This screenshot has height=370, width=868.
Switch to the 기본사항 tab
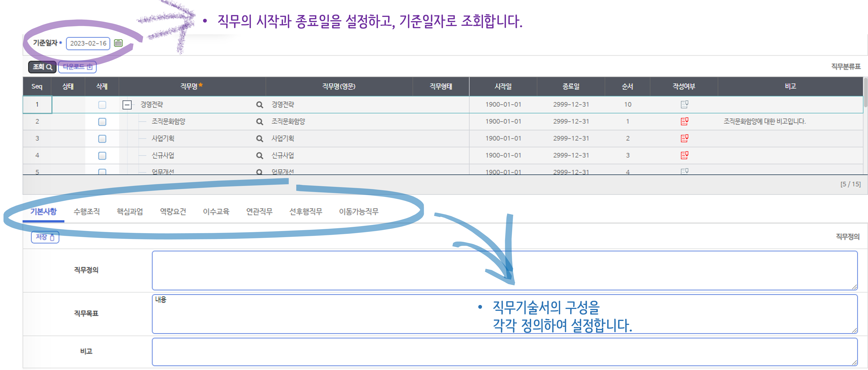(43, 212)
